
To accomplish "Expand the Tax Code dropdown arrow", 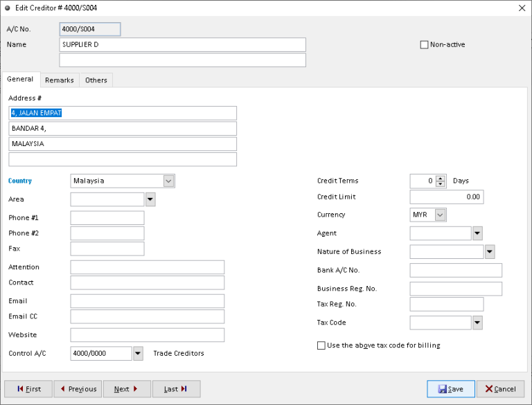I will 477,323.
